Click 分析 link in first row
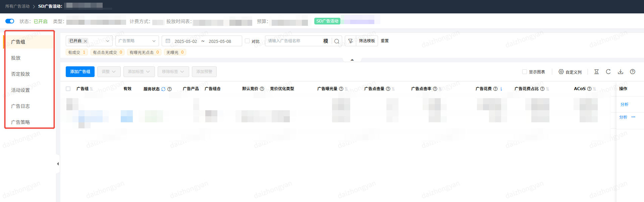 coord(625,105)
